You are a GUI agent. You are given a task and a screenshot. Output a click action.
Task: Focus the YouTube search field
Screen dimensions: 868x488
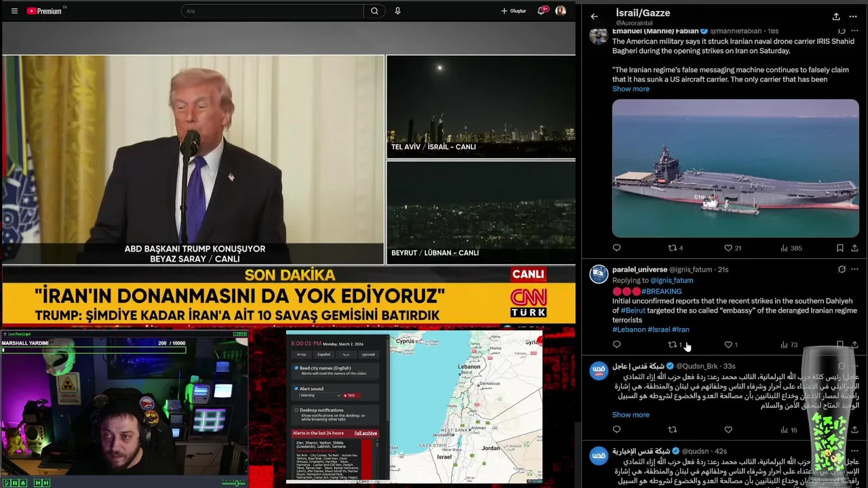272,11
